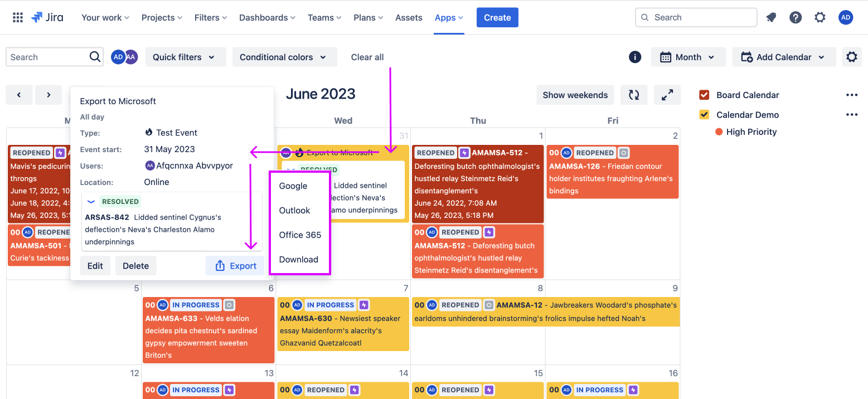
Task: Go to the previous month arrow
Action: pyautogui.click(x=20, y=95)
